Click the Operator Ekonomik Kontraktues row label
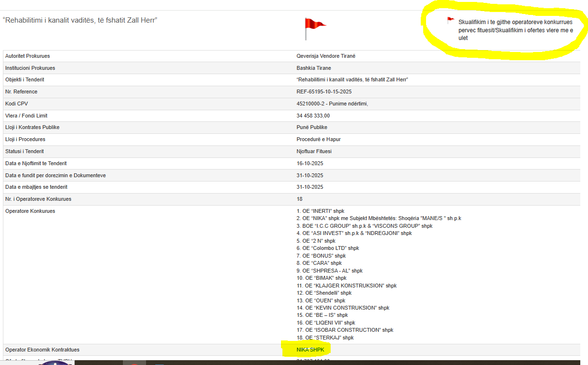This screenshot has width=588, height=365. tap(42, 350)
